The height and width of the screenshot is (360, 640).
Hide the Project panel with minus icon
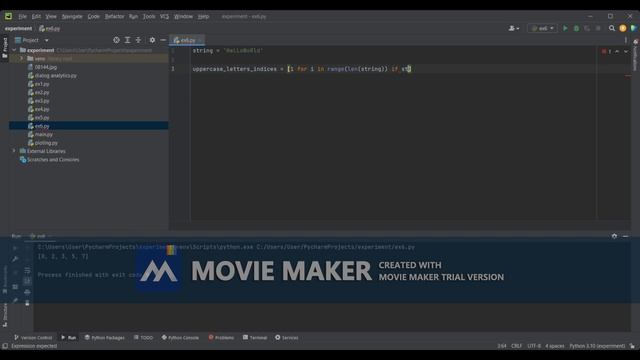pos(163,40)
